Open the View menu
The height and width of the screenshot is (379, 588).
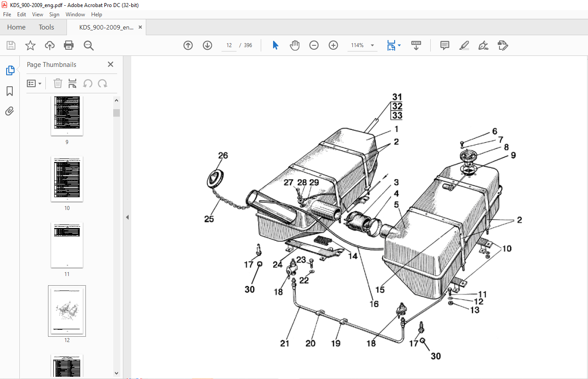pos(37,15)
